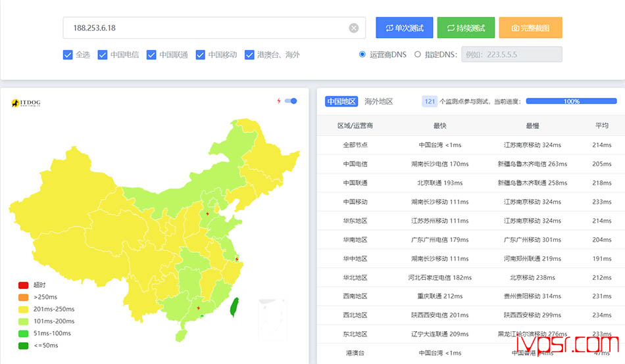Viewport: 625px width, 364px height.
Task: Select the 华中地区 row label
Action: [355, 258]
